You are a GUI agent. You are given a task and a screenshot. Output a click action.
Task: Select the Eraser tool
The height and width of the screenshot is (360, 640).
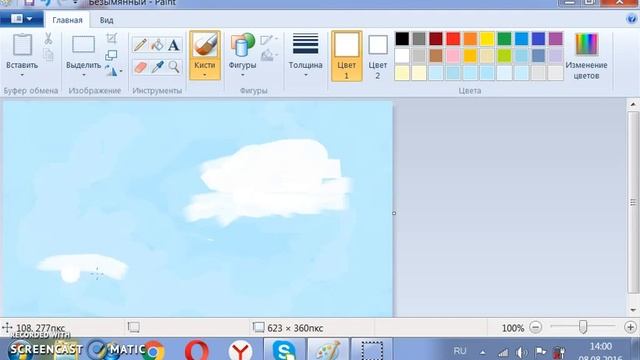(140, 67)
